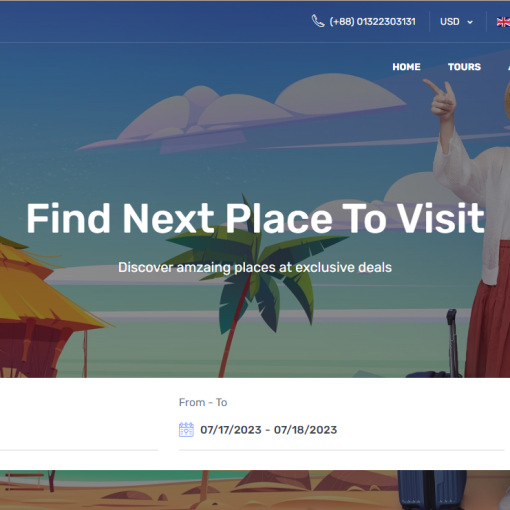This screenshot has height=510, width=510.
Task: Go to the HOME menu item
Action: [406, 67]
